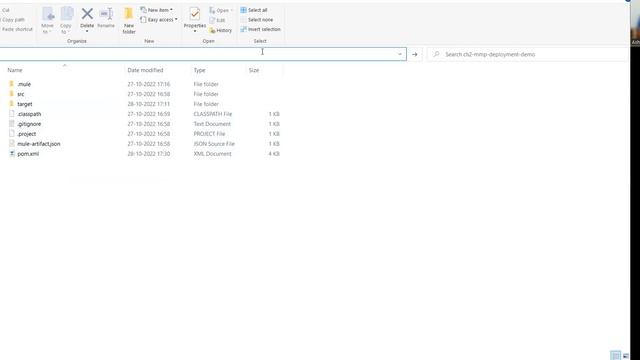Click the 4 KB size cell
Image resolution: width=640 pixels, height=360 pixels.
[x=274, y=154]
